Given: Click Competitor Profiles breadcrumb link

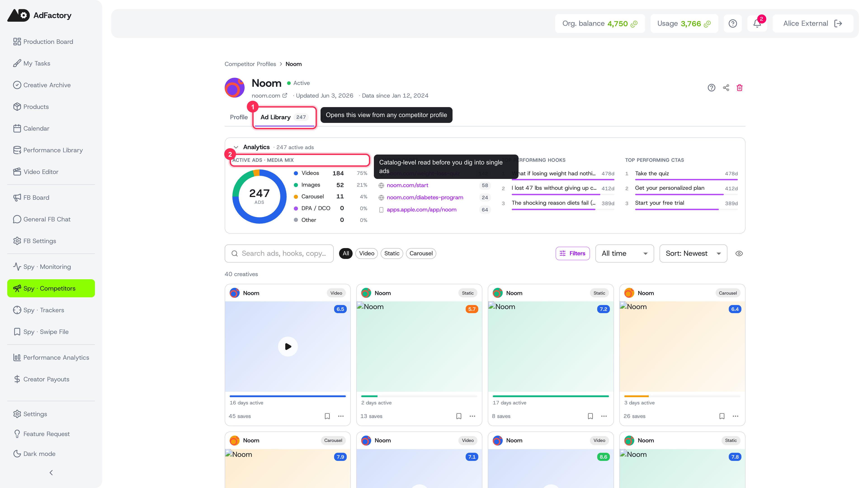Looking at the screenshot, I should (250, 64).
